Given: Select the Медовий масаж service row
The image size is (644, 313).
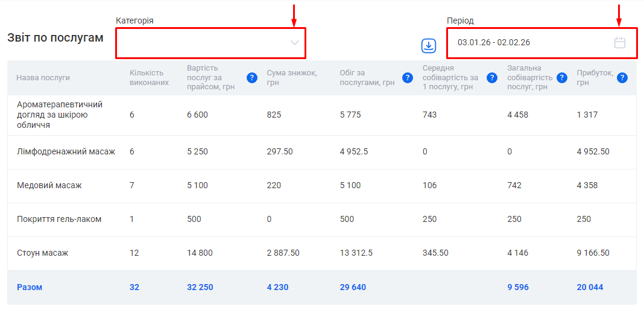Looking at the screenshot, I should [x=49, y=185].
